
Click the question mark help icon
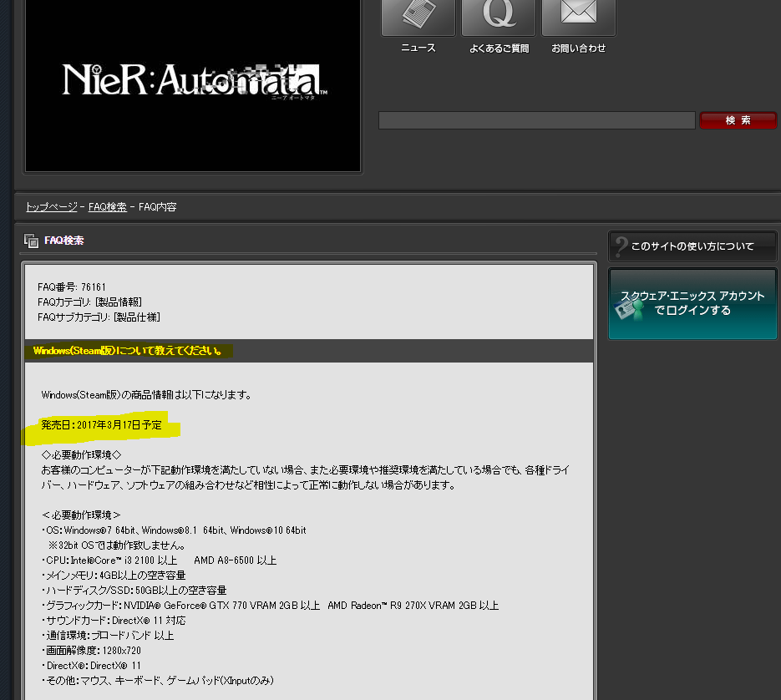(621, 246)
